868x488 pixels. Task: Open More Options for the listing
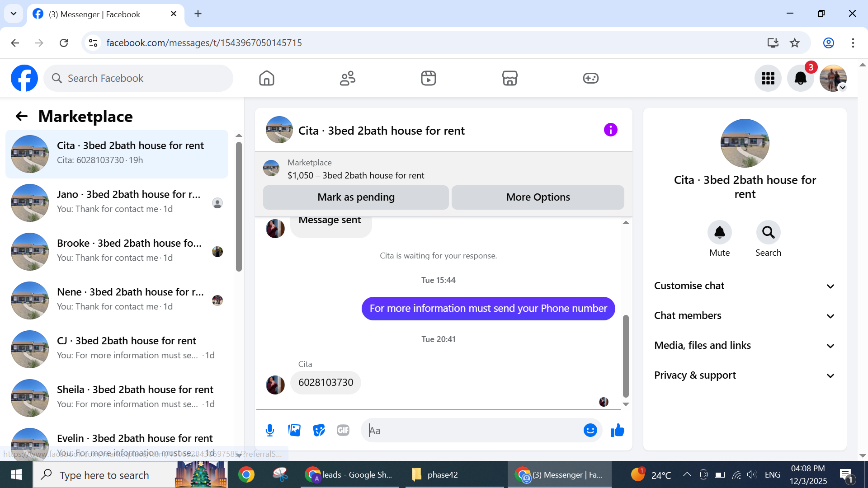point(538,197)
